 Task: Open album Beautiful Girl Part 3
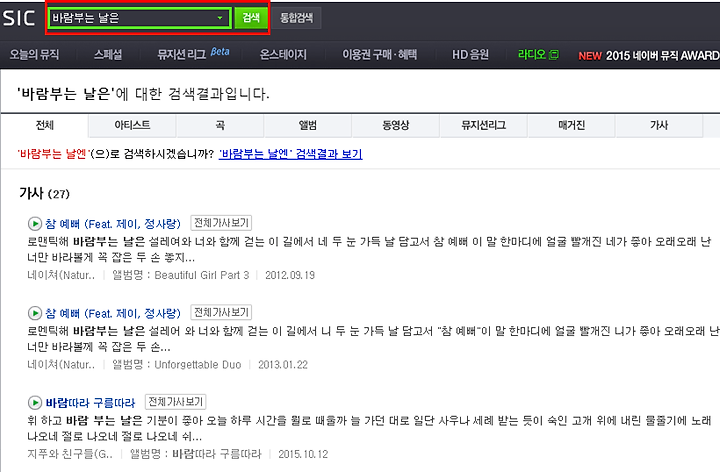point(202,275)
